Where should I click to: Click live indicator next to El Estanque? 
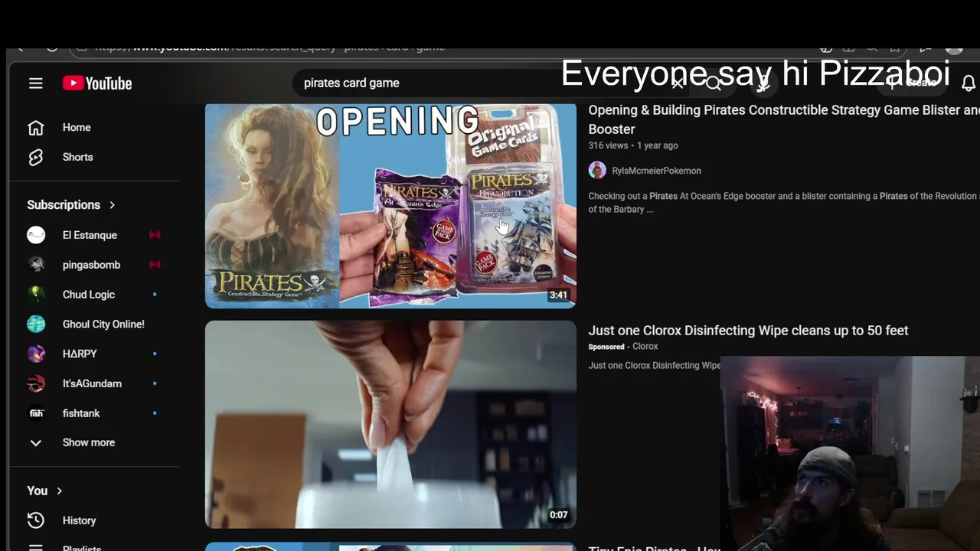[155, 235]
